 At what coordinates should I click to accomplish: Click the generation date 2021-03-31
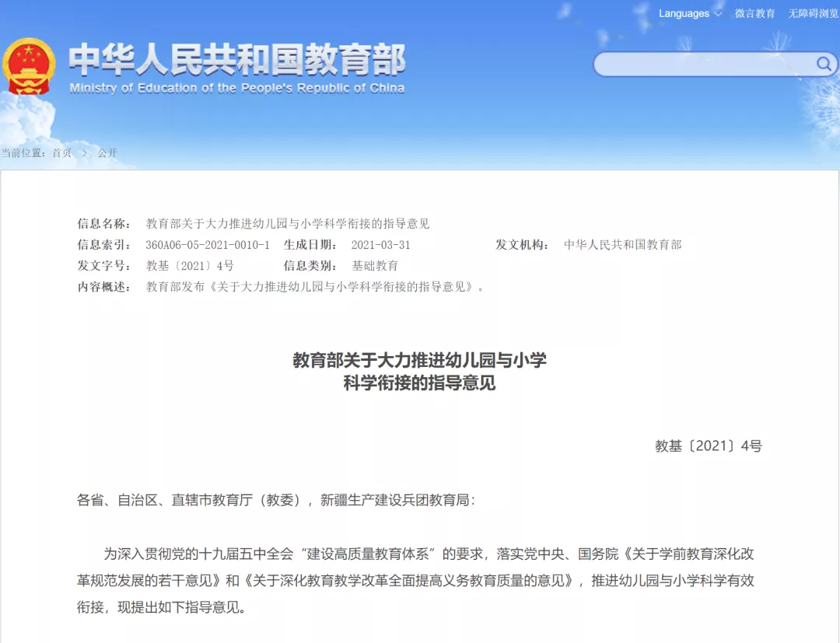(x=380, y=245)
